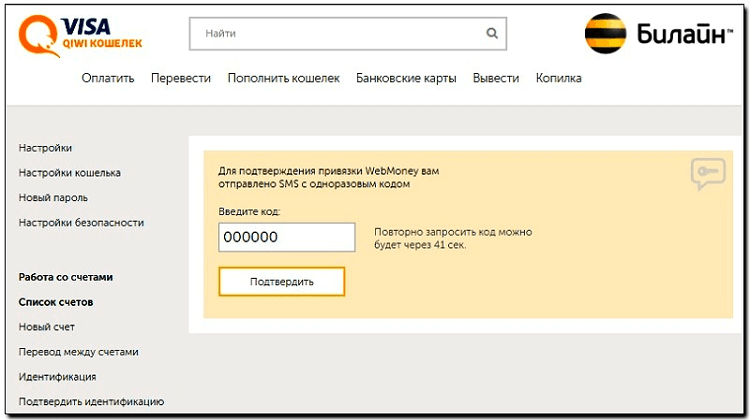Go to Новый пароль
Screen dimensions: 750x420
pos(53,198)
